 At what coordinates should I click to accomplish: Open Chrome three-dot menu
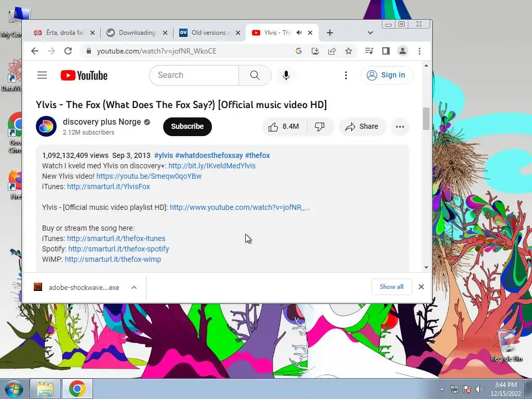tap(419, 51)
